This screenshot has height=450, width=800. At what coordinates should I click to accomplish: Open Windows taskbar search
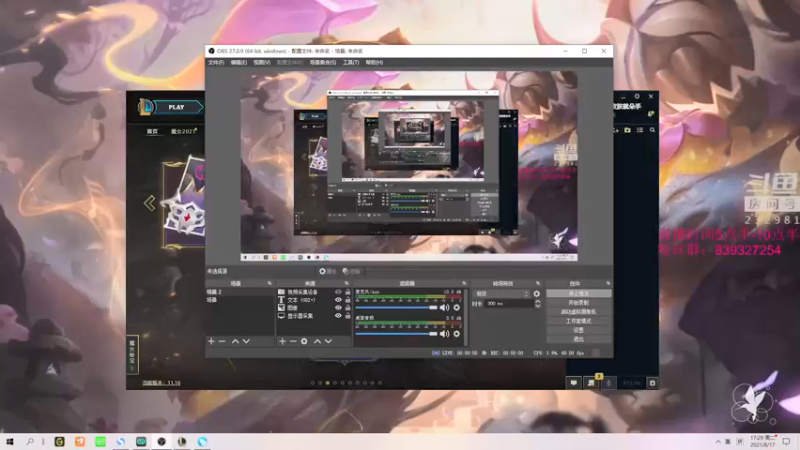click(30, 441)
